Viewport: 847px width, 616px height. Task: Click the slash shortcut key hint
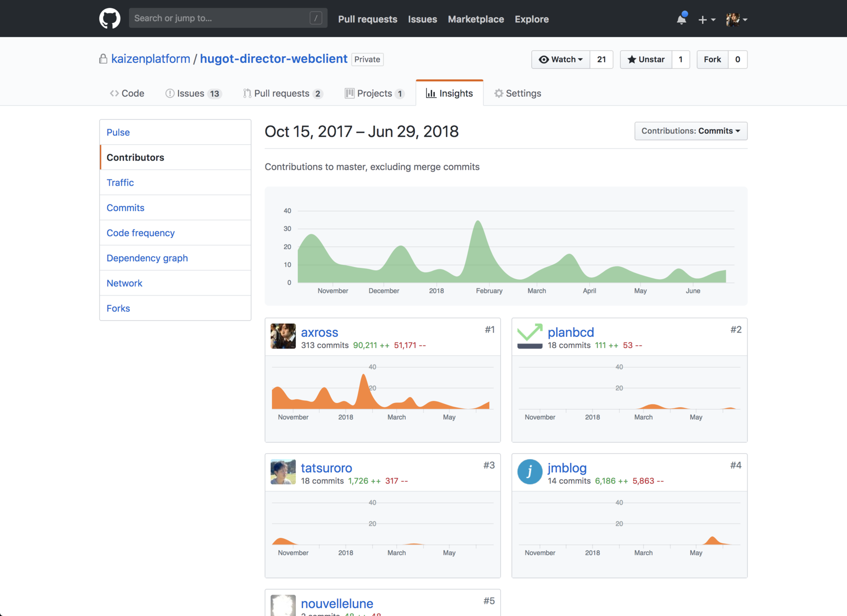pos(316,18)
